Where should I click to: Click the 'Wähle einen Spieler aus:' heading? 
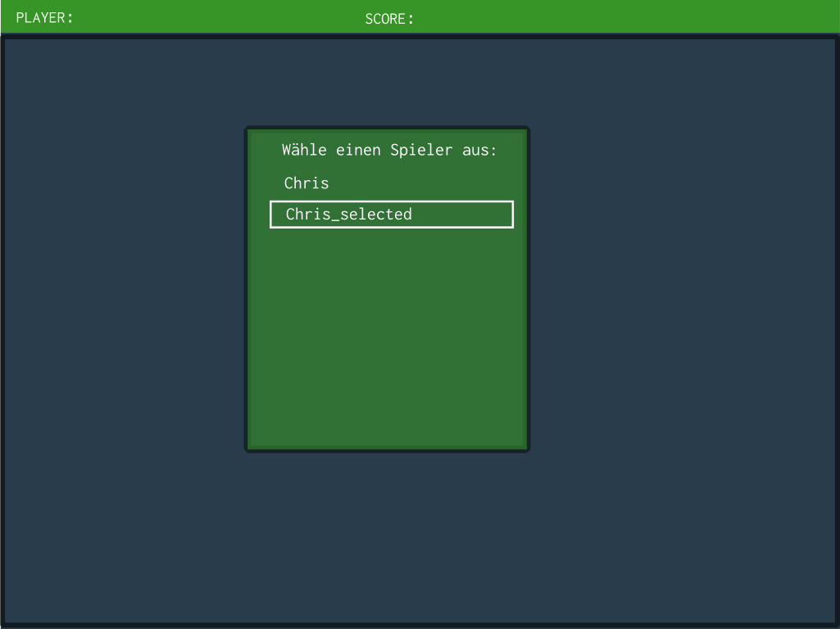[x=389, y=151]
